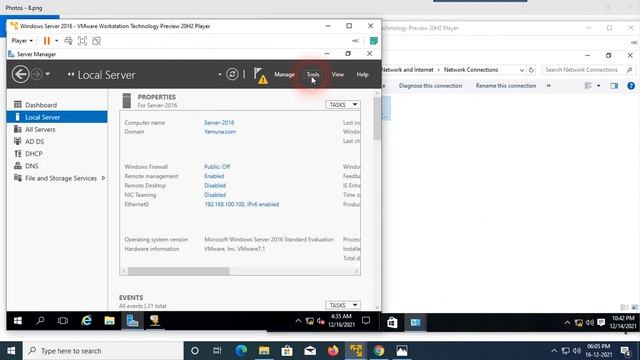640x360 pixels.
Task: Open Photos app icon in host taskbar
Action: 402,351
